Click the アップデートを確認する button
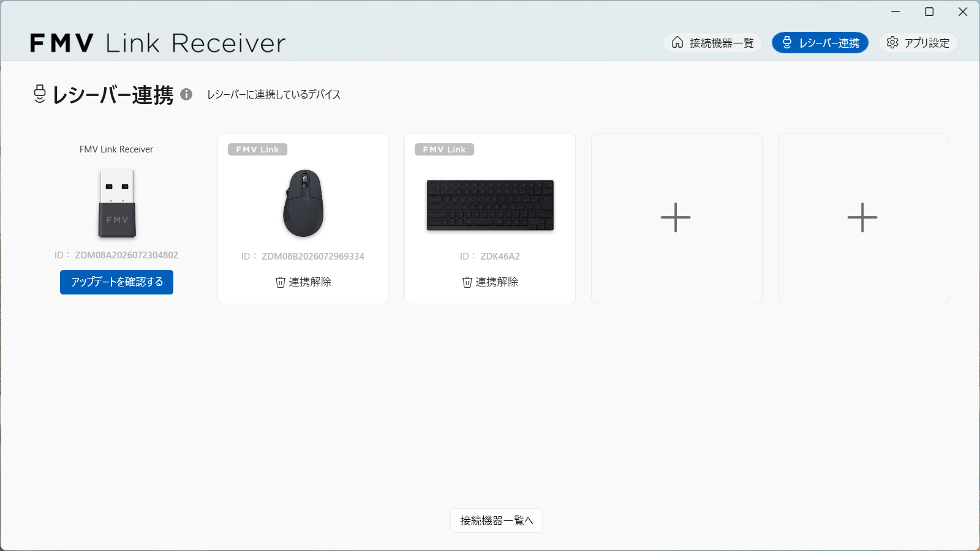980x551 pixels. point(116,282)
